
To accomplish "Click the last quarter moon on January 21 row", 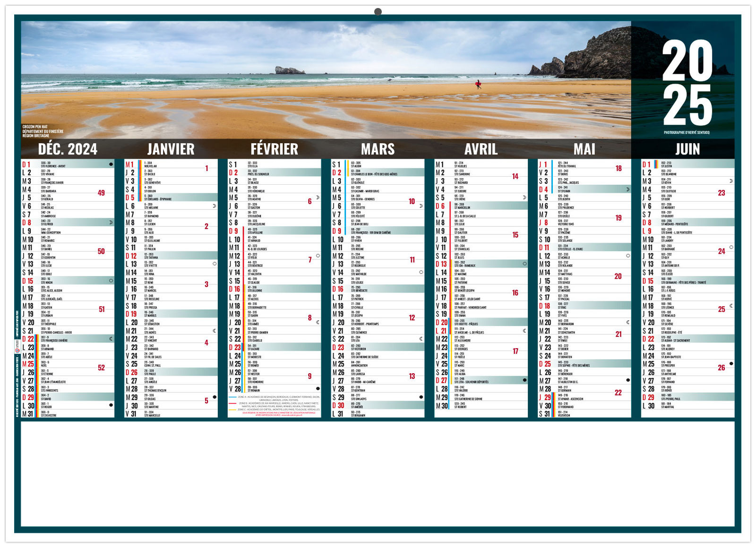I will coord(215,331).
